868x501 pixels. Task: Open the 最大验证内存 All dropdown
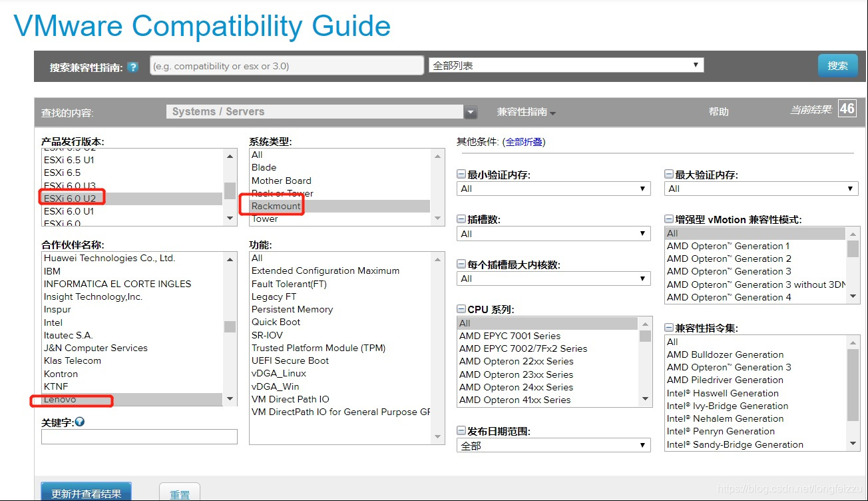pos(762,189)
